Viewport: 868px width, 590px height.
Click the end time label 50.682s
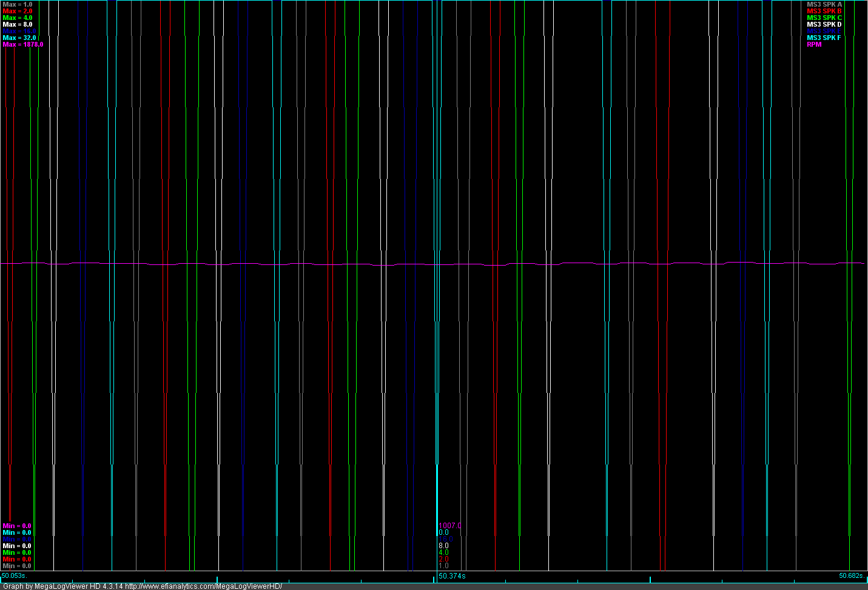tap(851, 575)
